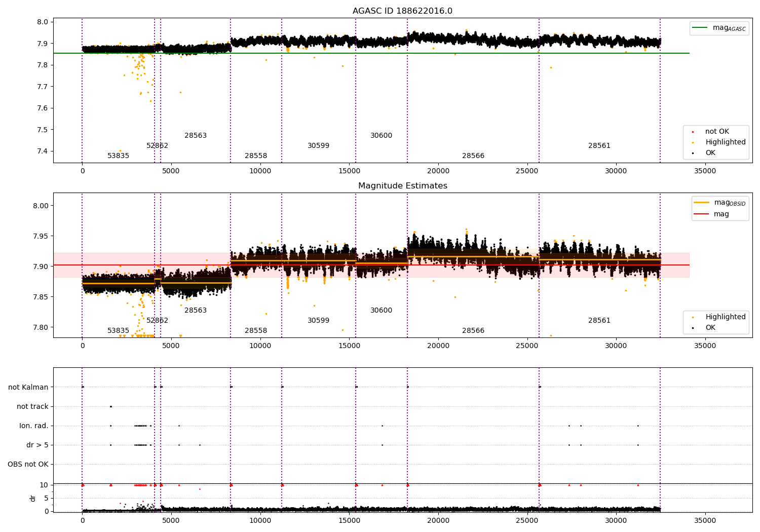This screenshot has height=532, width=760.
Task: Click the 'Magnitude Estimates' plot title
Action: pos(403,186)
